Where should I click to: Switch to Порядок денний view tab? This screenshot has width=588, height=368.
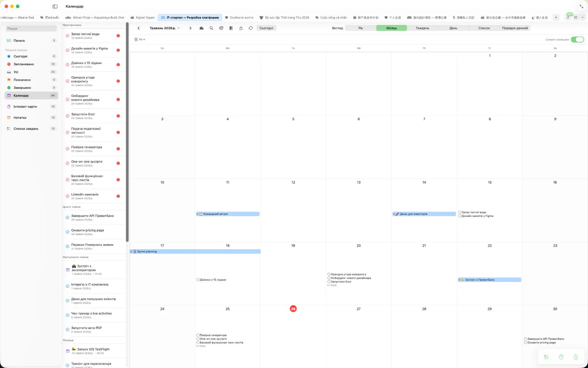point(515,28)
